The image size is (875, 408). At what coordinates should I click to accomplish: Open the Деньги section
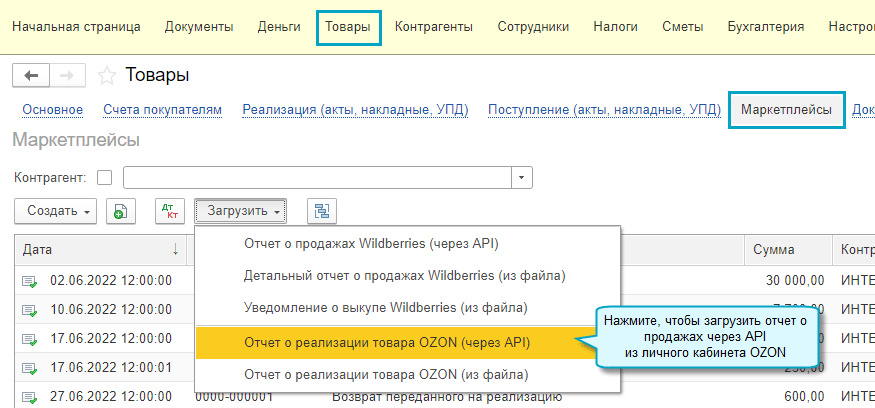coord(279,26)
